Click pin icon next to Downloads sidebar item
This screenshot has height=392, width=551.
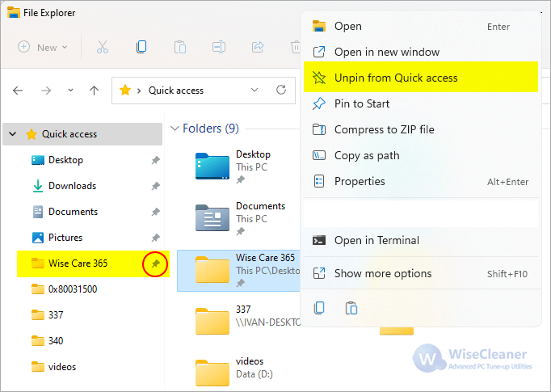click(156, 186)
